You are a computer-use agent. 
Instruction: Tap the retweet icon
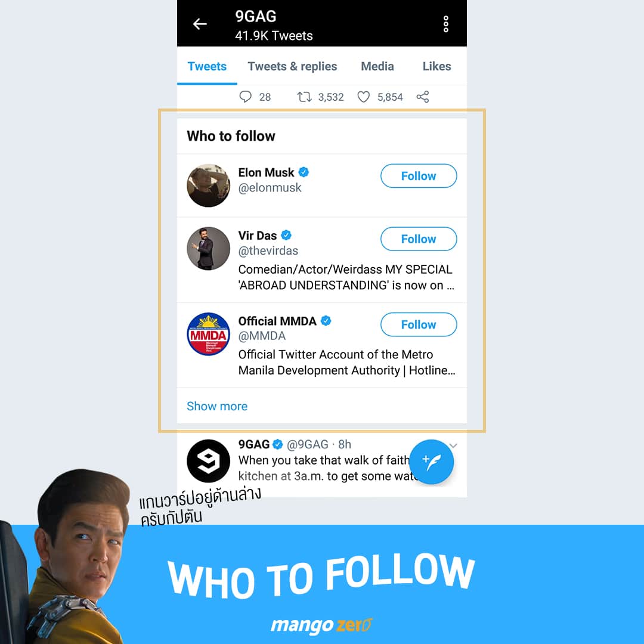304,97
